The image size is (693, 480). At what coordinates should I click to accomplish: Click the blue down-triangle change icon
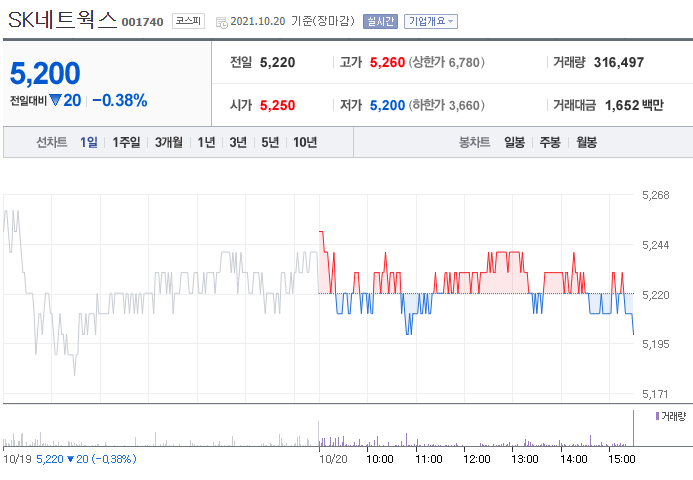[55, 100]
